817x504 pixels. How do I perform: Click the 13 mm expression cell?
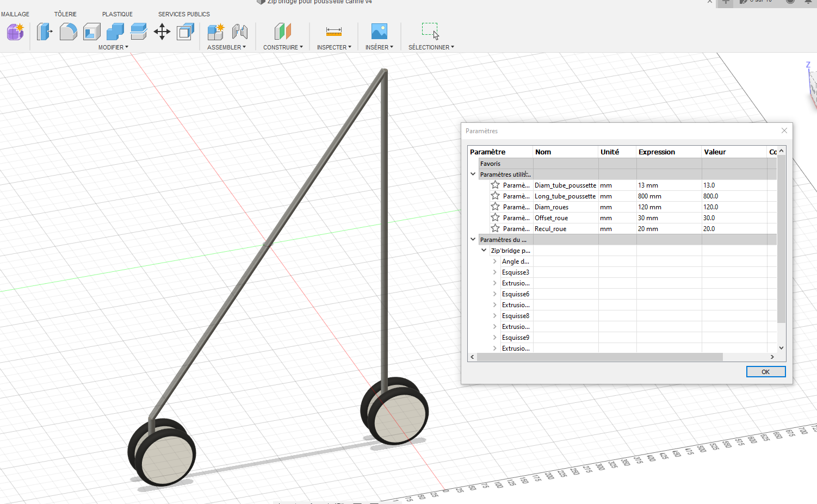coord(669,185)
